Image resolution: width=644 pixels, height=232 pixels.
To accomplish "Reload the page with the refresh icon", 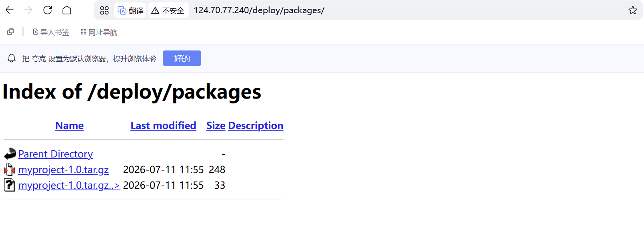I will (48, 10).
